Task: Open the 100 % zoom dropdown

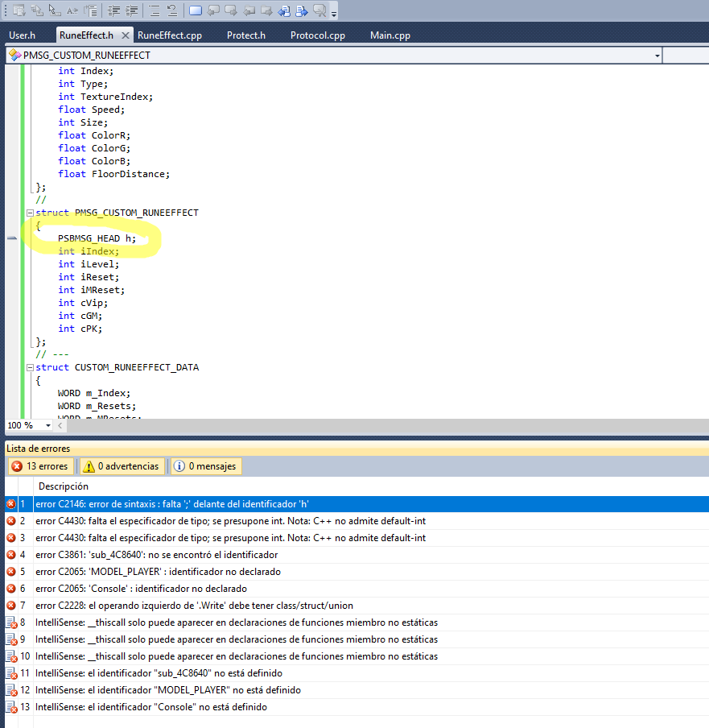Action: (47, 425)
